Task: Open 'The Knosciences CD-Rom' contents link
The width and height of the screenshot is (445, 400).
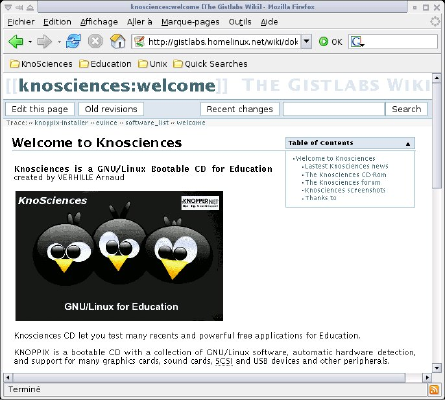Action: coord(346,175)
